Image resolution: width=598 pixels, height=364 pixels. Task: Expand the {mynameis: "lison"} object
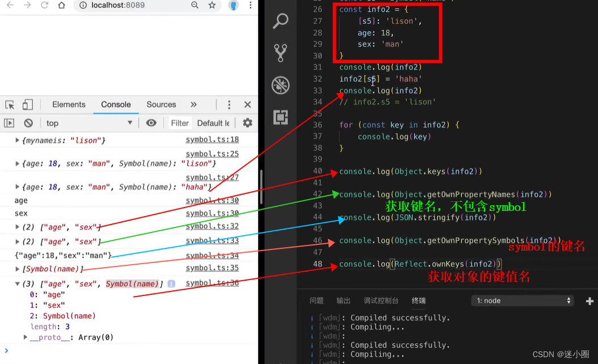pos(17,140)
